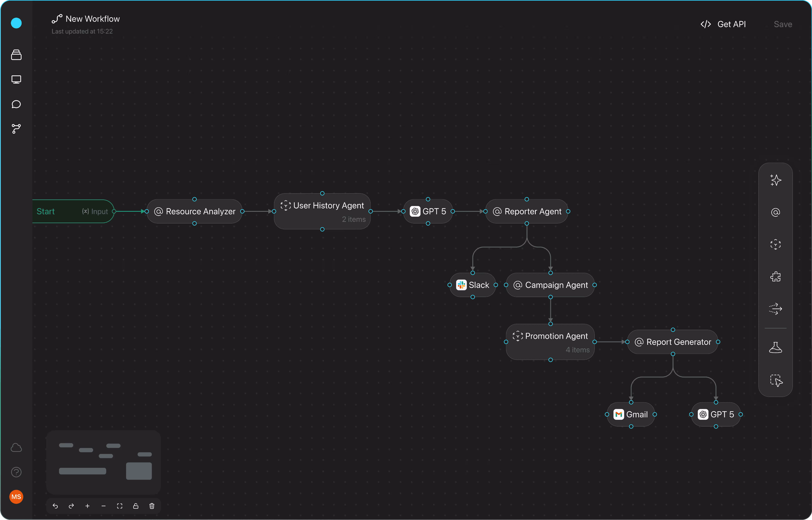This screenshot has width=812, height=520.
Task: Click the fit-to-screen view icon
Action: (119, 506)
